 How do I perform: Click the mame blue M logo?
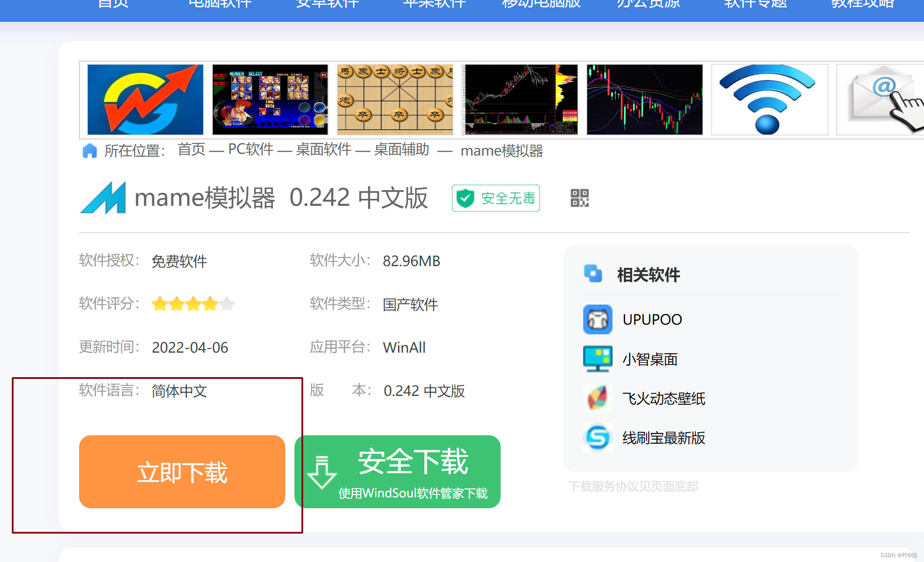[104, 198]
